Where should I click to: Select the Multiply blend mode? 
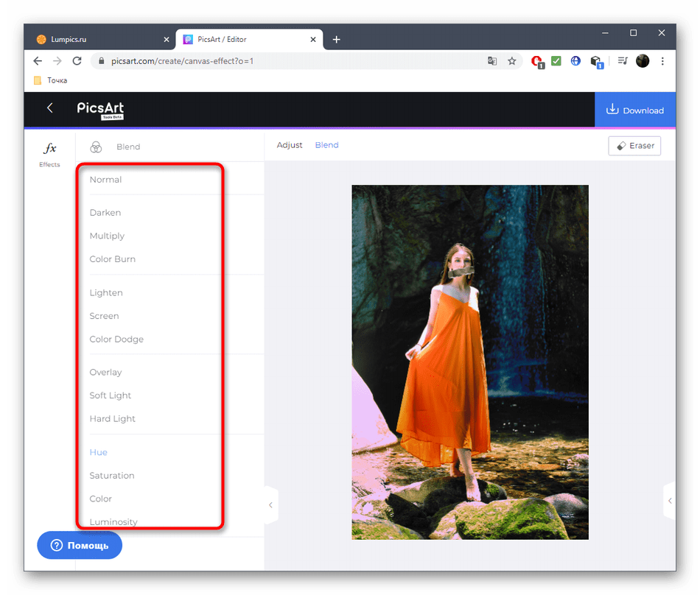click(107, 236)
